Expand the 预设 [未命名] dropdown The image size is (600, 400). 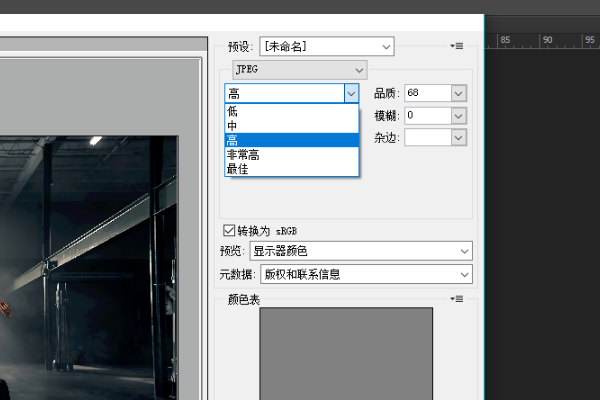(326, 46)
